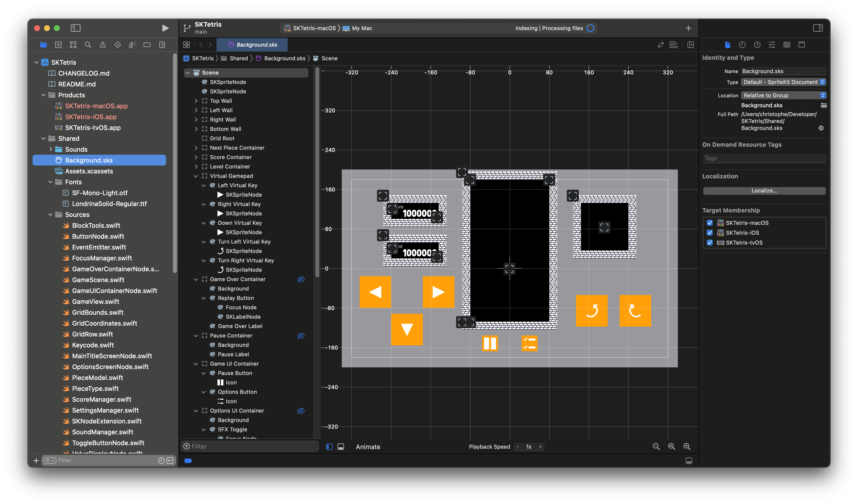The image size is (858, 504).
Task: Toggle visibility of Game Over Container
Action: point(300,279)
